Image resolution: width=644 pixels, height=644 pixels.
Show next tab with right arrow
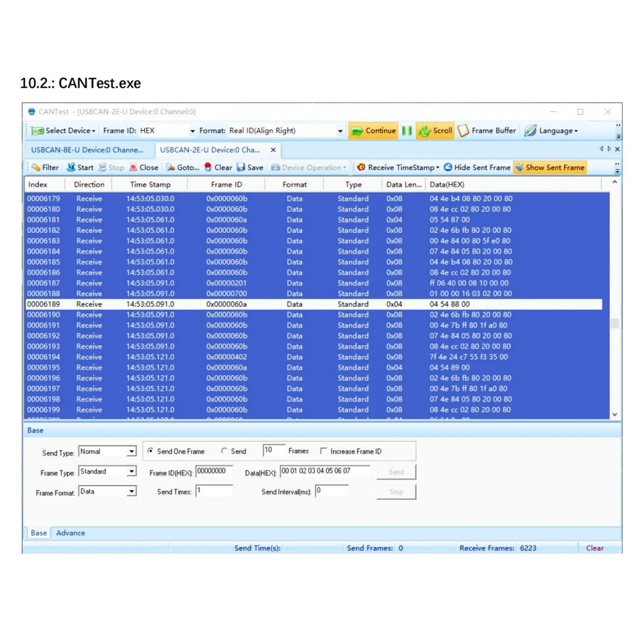pos(609,149)
